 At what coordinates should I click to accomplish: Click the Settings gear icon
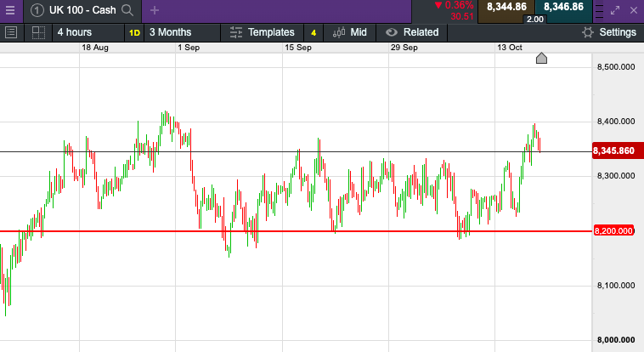click(x=588, y=32)
